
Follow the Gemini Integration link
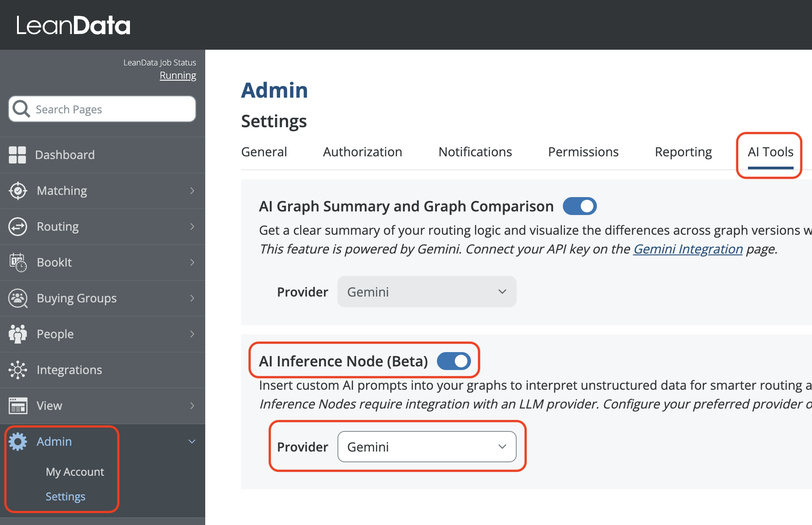coord(687,249)
